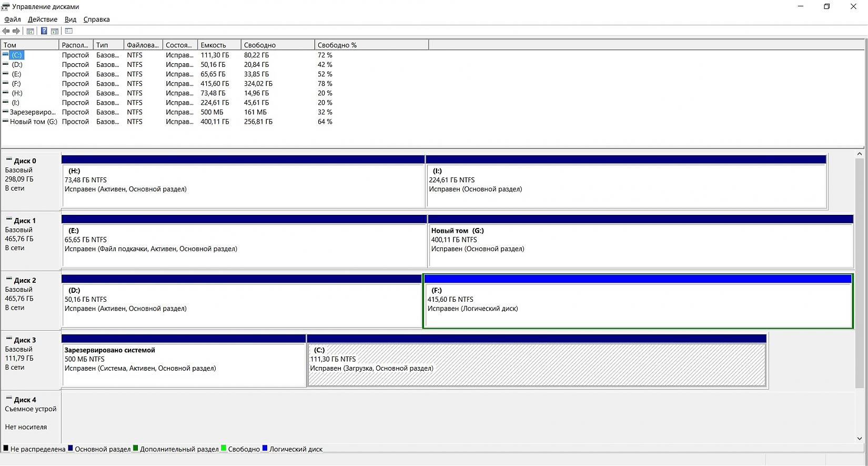Click the disk icon next to Диск 2
Viewport: 868px width, 466px height.
pyautogui.click(x=9, y=279)
